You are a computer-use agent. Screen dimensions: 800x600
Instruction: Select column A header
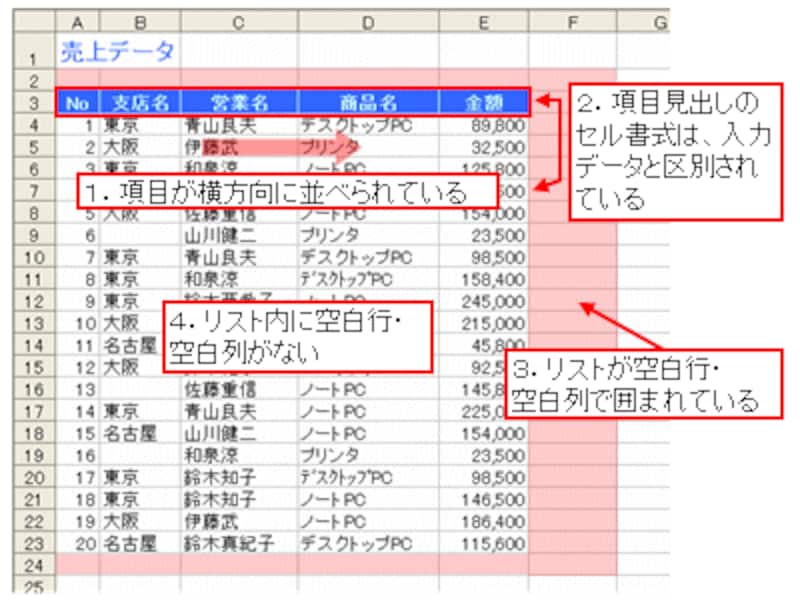click(77, 21)
